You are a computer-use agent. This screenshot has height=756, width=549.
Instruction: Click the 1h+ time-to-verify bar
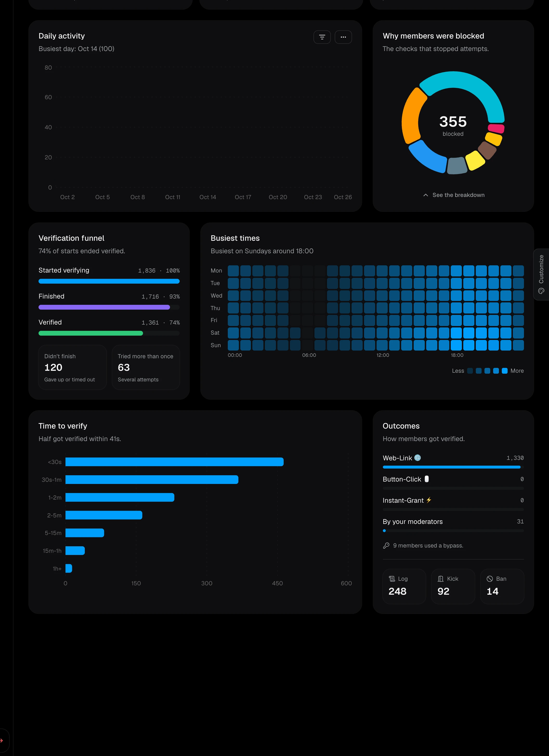[69, 568]
